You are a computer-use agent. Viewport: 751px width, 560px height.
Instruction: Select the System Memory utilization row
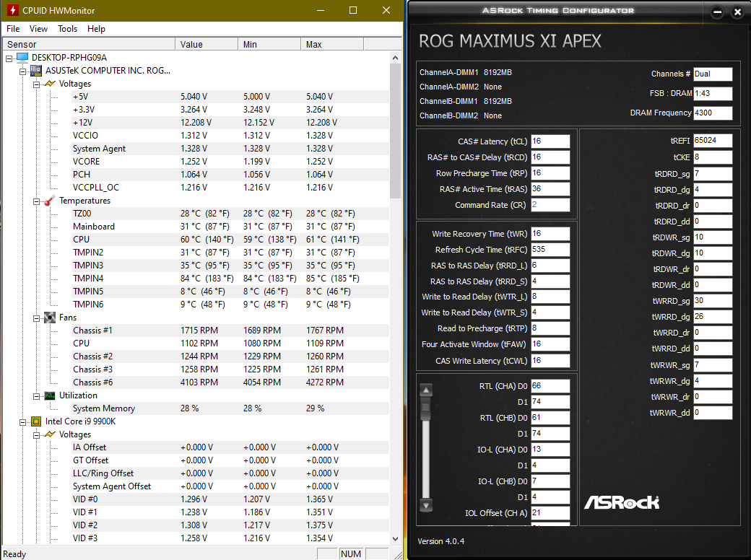point(230,408)
